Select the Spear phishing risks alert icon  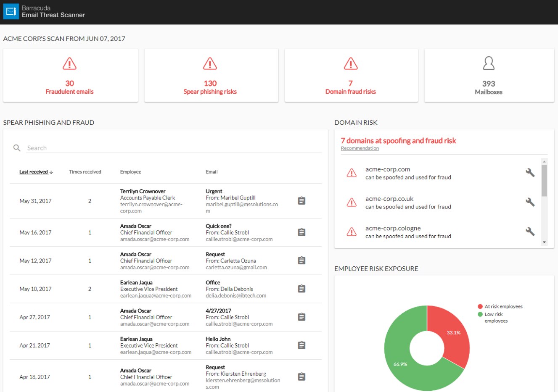209,63
